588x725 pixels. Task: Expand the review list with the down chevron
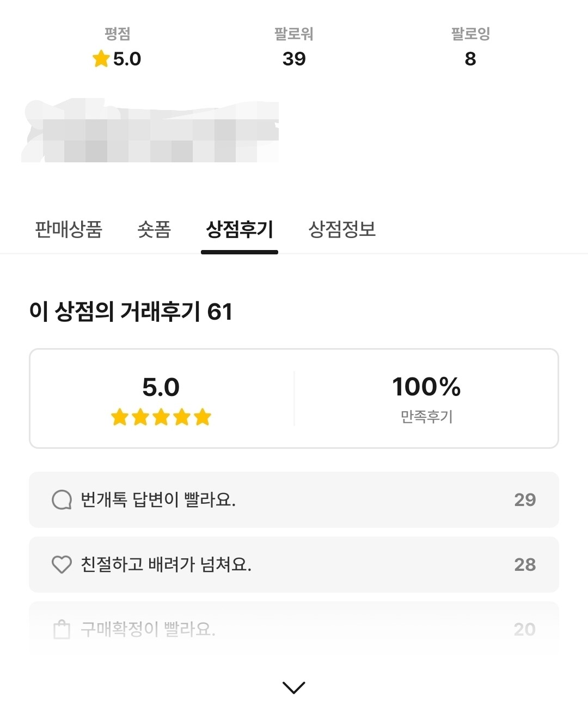click(294, 687)
